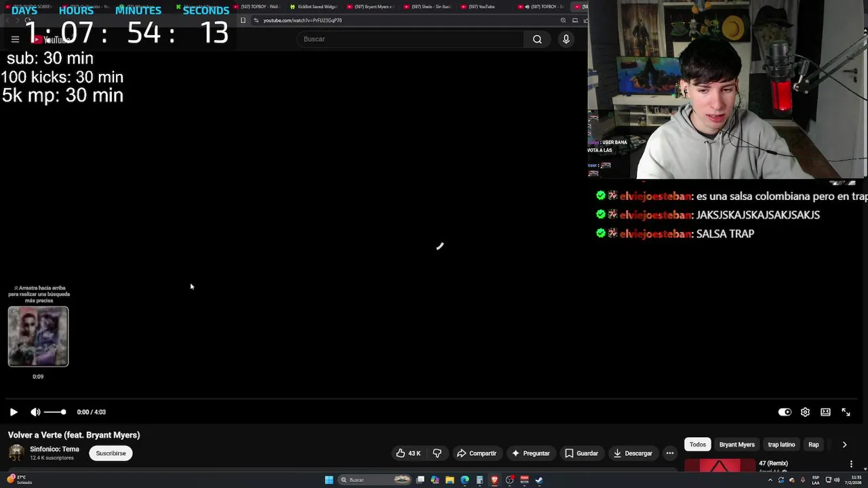This screenshot has height=488, width=868.
Task: Open the weather widget 27°C Soleado
Action: [x=20, y=480]
